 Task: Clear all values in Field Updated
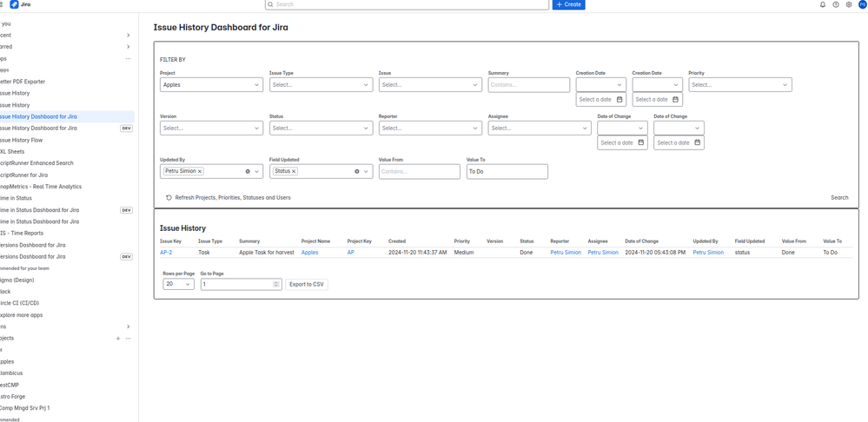(x=357, y=171)
